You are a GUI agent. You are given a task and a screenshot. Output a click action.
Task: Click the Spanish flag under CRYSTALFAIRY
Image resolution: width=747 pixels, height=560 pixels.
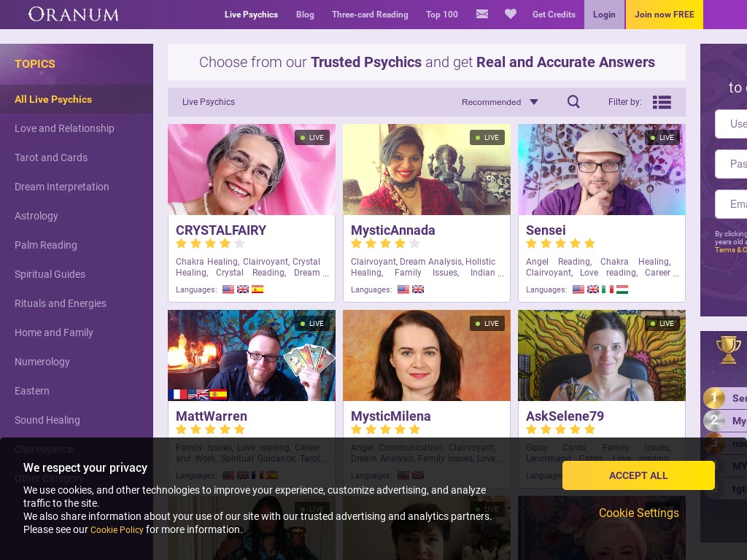(258, 289)
